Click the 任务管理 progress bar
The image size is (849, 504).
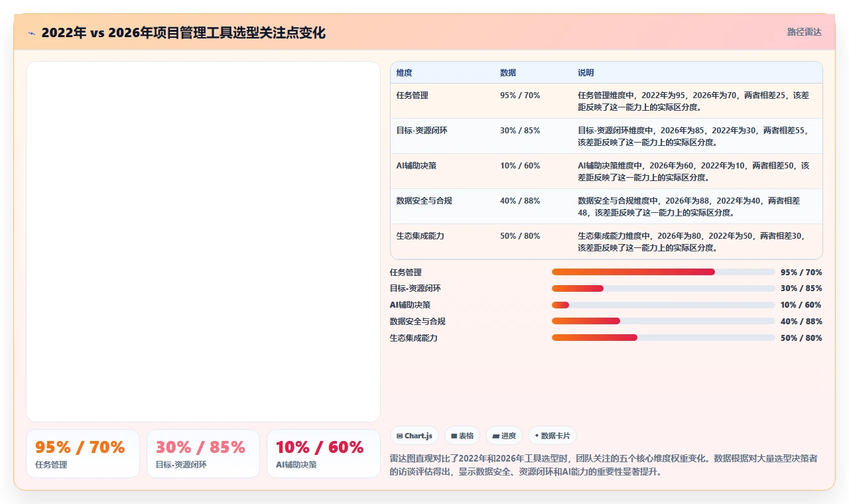(663, 272)
